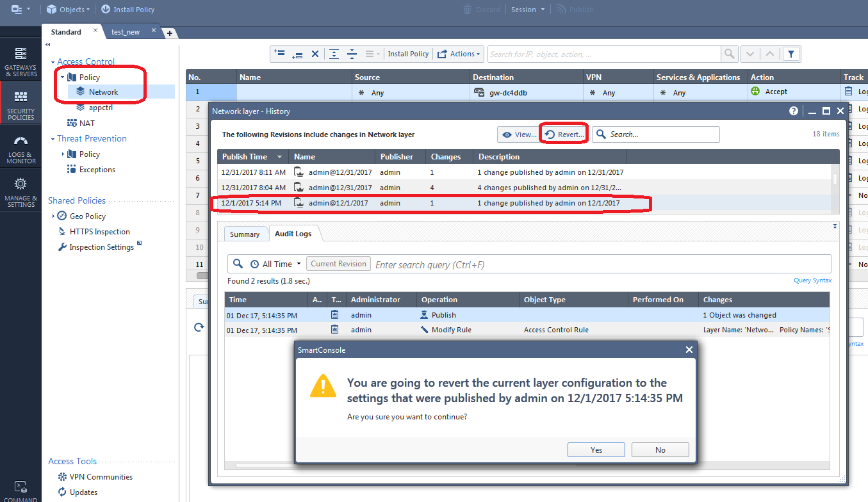This screenshot has height=502, width=868.
Task: Click the expand all sections icon
Action: click(x=334, y=54)
